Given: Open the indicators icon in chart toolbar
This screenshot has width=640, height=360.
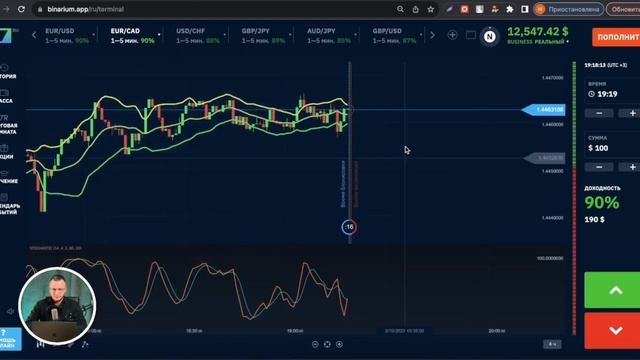Looking at the screenshot, I should tap(85, 344).
